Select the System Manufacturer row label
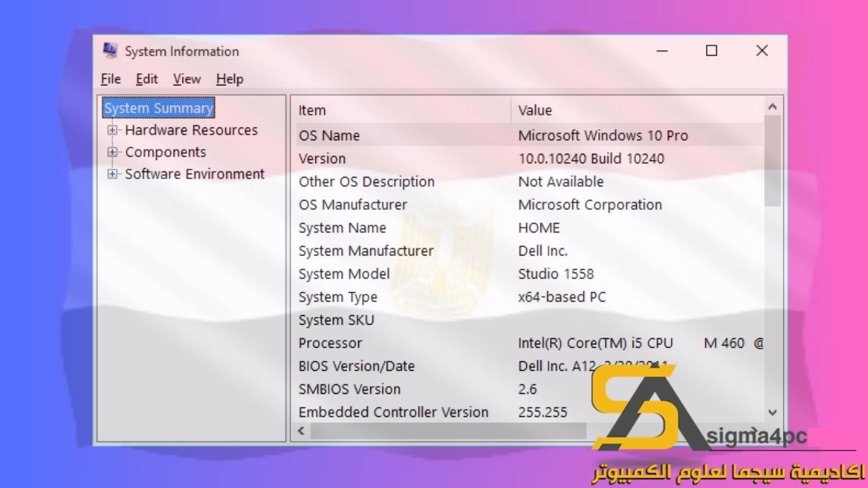The image size is (868, 488). (366, 251)
